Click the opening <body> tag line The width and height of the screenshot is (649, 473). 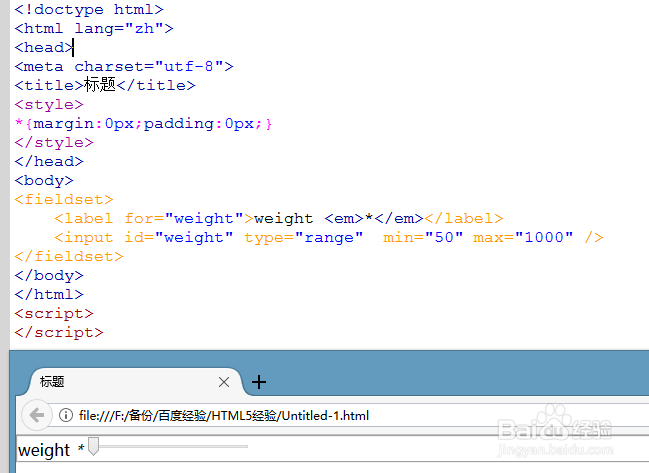tap(44, 180)
